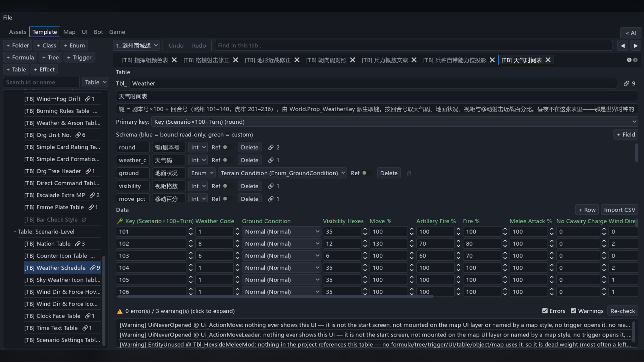Close the 指挥组颜色表 tab
This screenshot has width=644, height=362.
174,60
